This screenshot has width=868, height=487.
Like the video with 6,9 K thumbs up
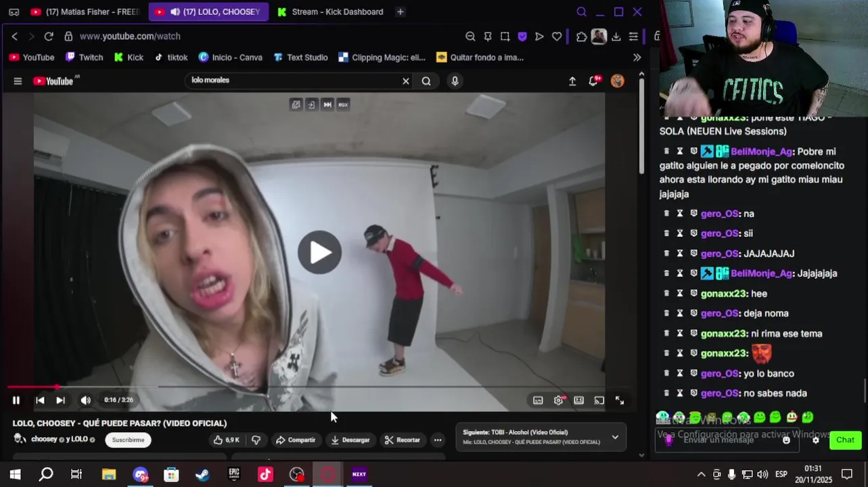[x=227, y=440]
